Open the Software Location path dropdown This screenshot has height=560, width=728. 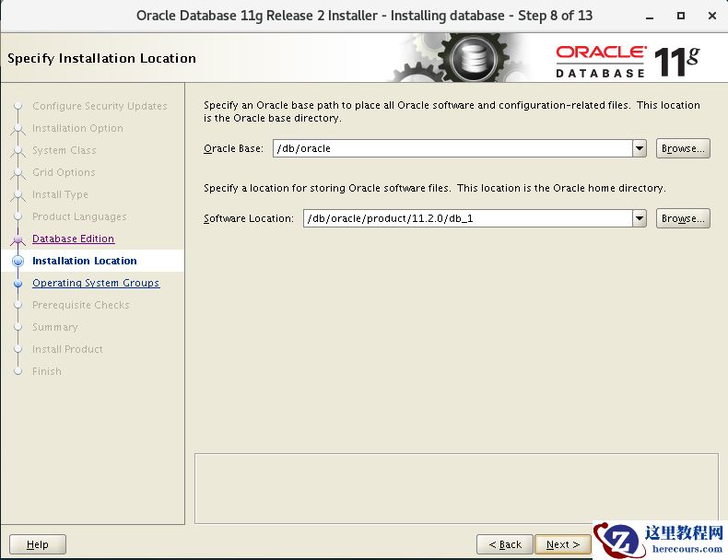pyautogui.click(x=640, y=218)
